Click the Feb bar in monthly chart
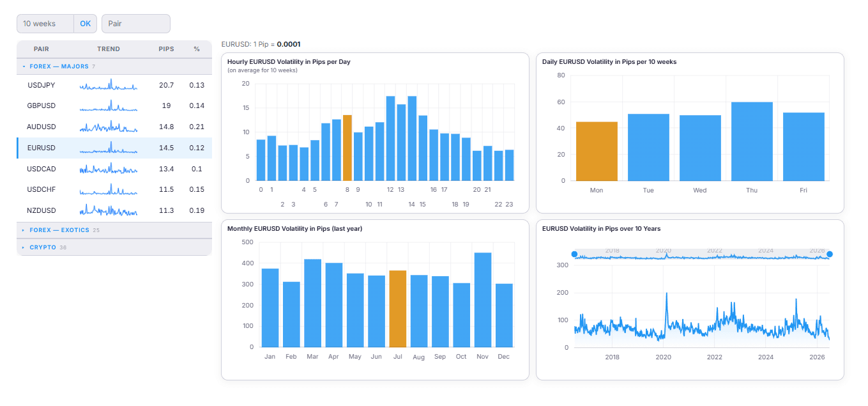 click(x=291, y=315)
